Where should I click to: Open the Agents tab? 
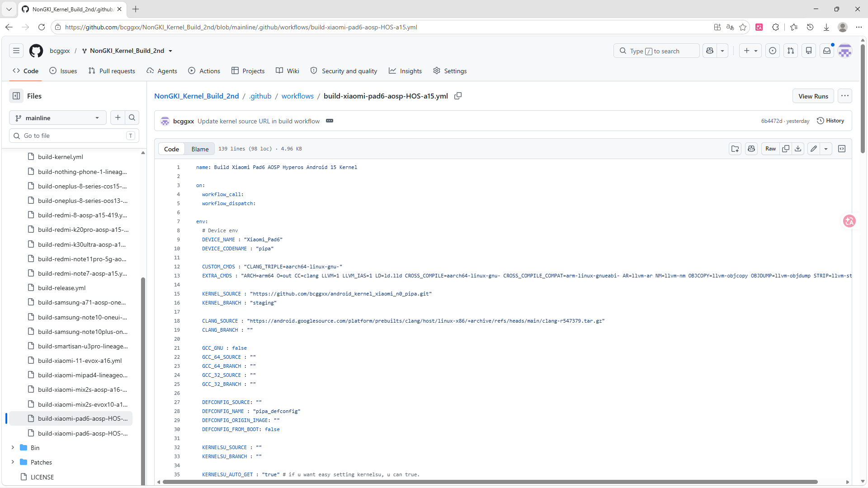coord(162,71)
